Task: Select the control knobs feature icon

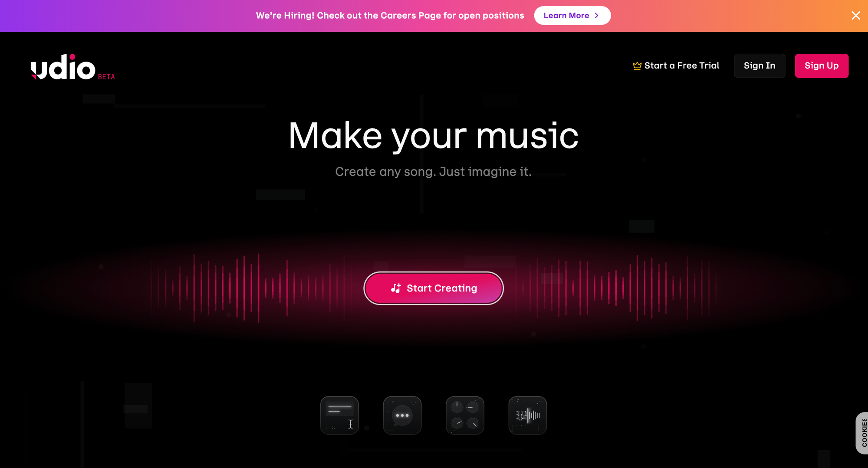Action: tap(465, 415)
